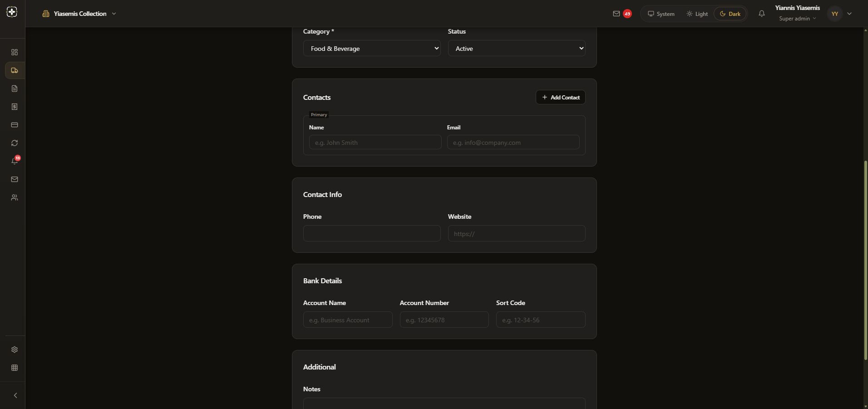Click the Primary badge on contact card
The height and width of the screenshot is (409, 868).
[319, 115]
